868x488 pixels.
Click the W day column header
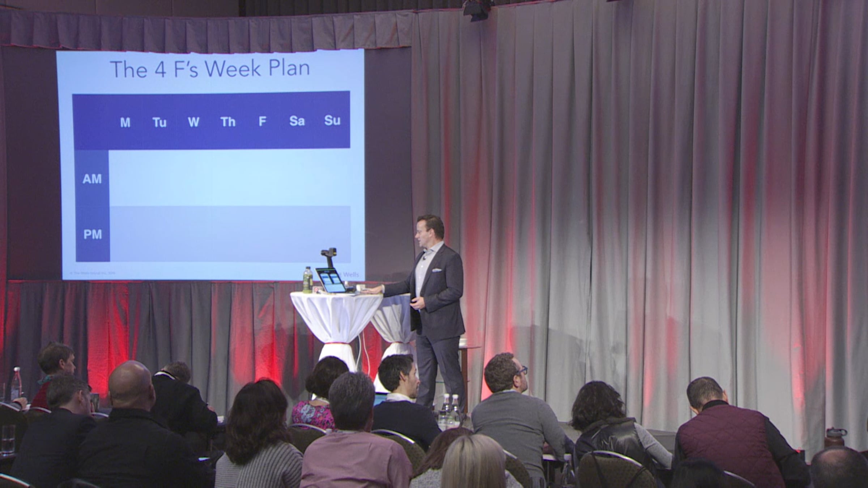193,122
